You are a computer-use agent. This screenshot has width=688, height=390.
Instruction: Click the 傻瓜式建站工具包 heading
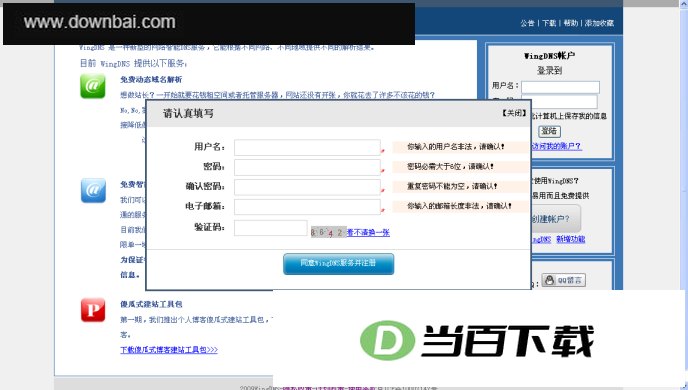tap(151, 304)
